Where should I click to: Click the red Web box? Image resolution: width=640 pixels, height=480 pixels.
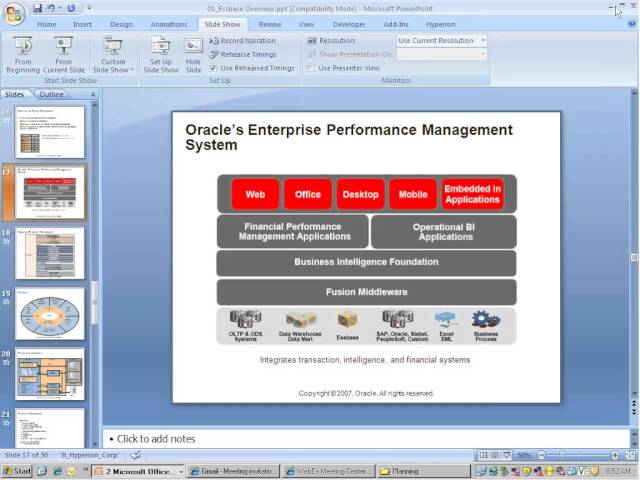coord(255,194)
